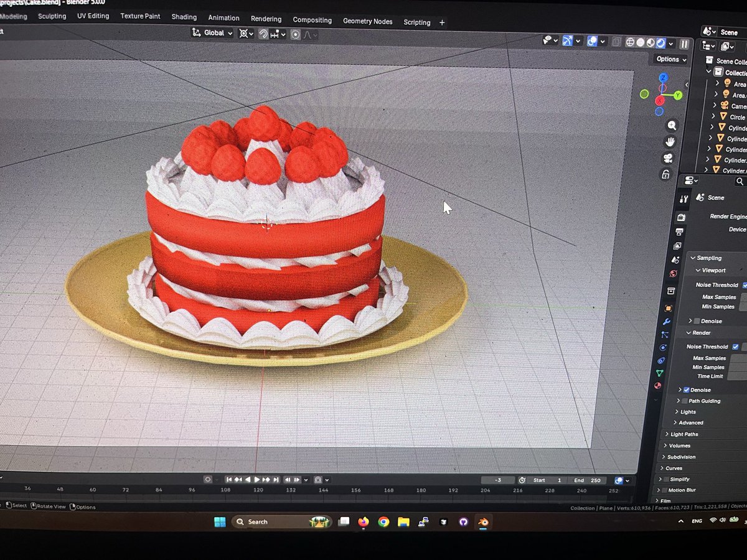Enable the Simplify checkbox

point(666,479)
